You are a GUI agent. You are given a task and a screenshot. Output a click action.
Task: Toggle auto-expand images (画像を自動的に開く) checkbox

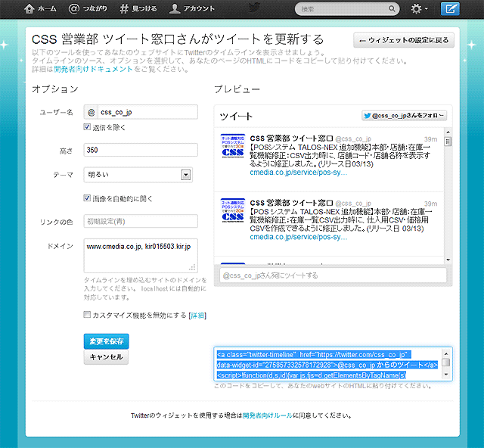(x=87, y=198)
